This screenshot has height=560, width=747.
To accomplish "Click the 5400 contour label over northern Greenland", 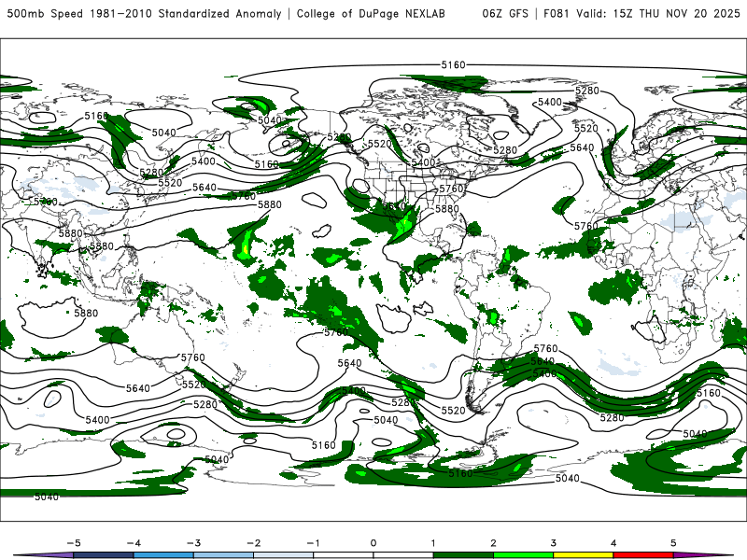I will (x=550, y=103).
